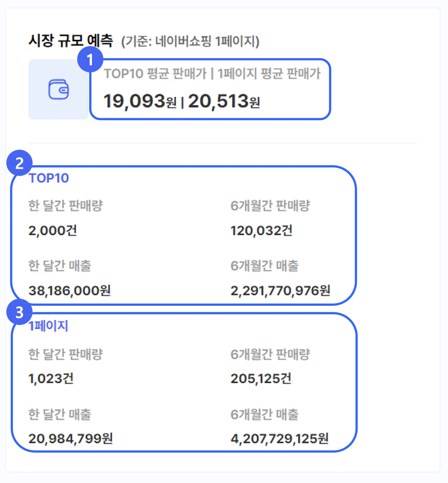448x483 pixels.
Task: Click numbered badge 2 marker
Action: (19, 163)
